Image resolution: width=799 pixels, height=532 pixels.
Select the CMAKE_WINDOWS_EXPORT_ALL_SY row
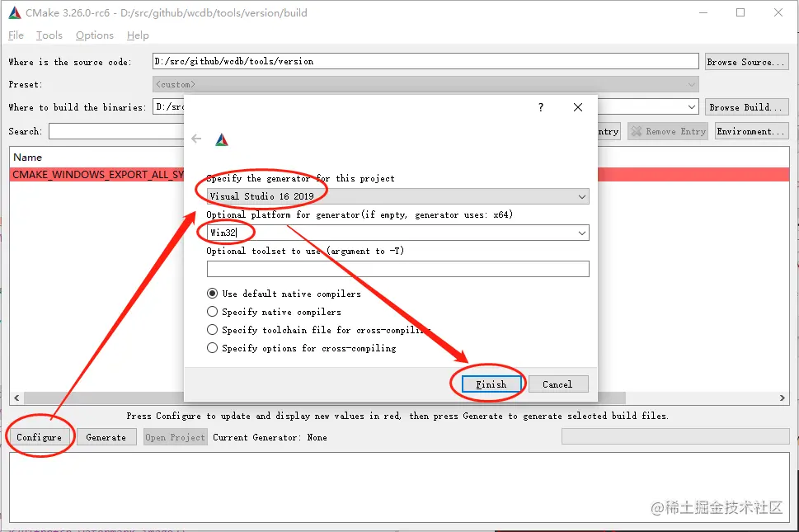(96, 175)
